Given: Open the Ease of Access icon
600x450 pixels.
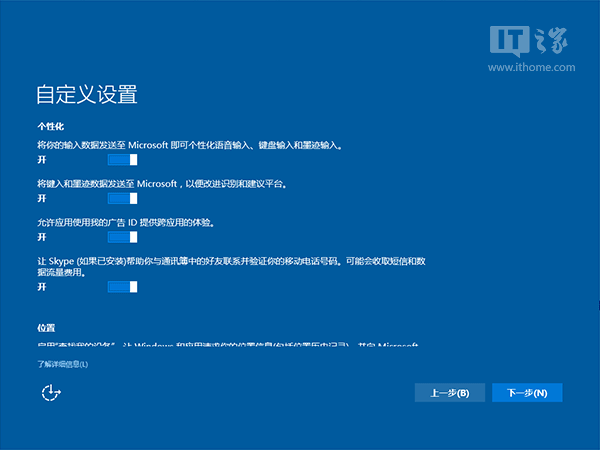Looking at the screenshot, I should click(x=51, y=393).
